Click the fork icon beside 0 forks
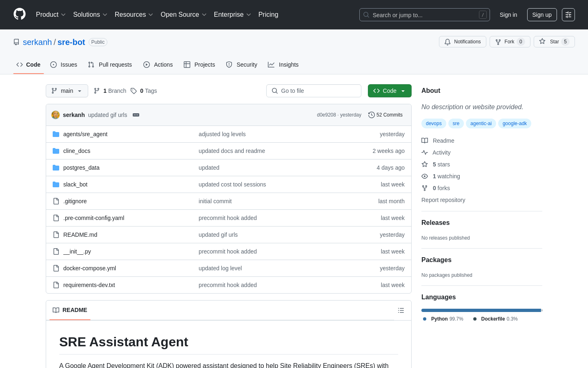Viewport: 588px width, 368px height. click(425, 188)
